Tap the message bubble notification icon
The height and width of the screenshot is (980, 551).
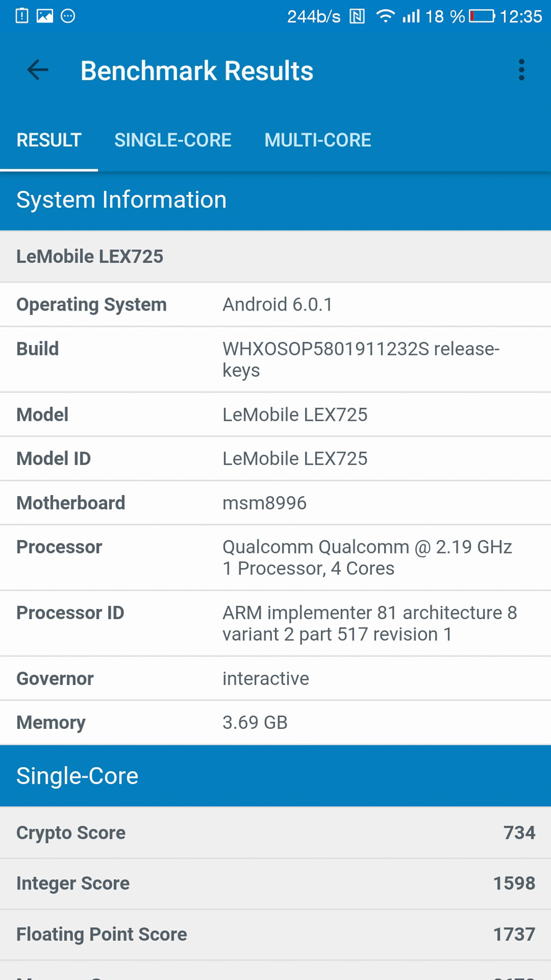(x=68, y=16)
